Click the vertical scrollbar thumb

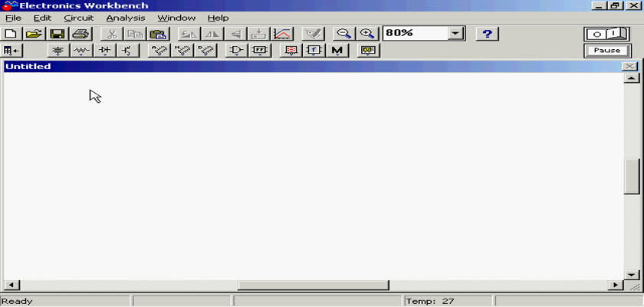coord(631,177)
